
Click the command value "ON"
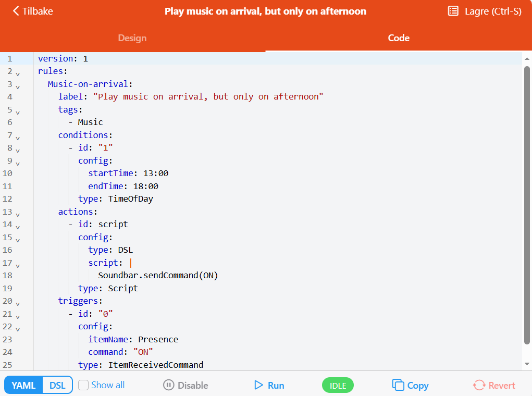(x=143, y=352)
